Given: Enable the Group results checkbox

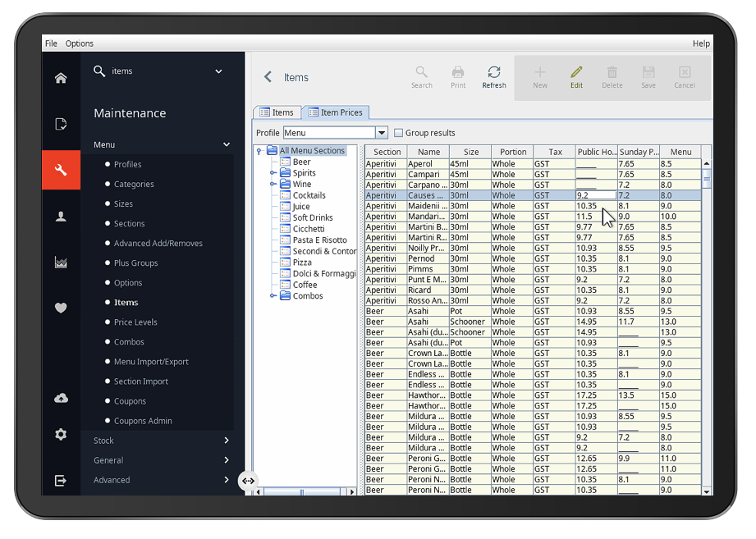Looking at the screenshot, I should [x=398, y=132].
